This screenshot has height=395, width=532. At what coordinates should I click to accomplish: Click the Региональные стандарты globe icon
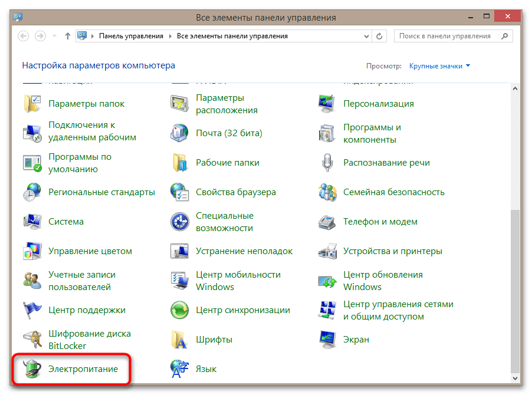(32, 192)
